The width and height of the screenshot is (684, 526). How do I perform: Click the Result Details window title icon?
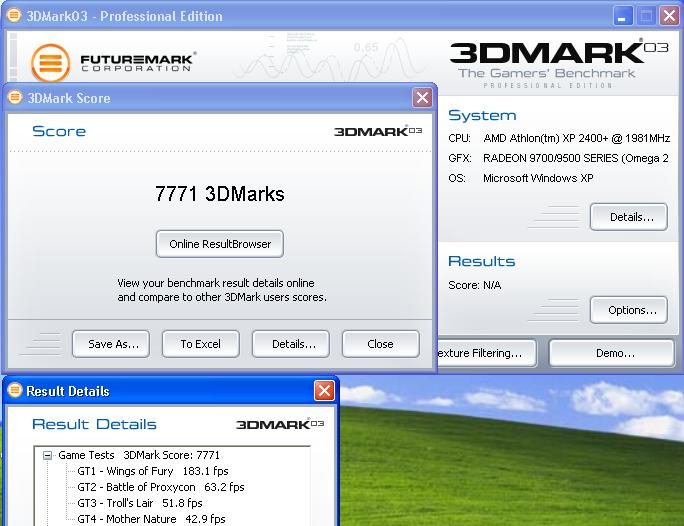coord(15,390)
